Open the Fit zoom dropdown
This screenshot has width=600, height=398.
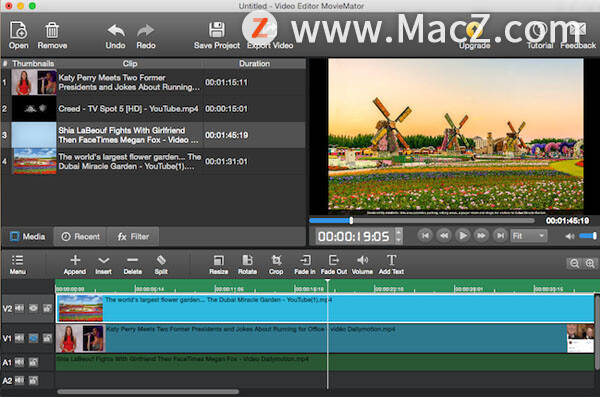point(528,236)
